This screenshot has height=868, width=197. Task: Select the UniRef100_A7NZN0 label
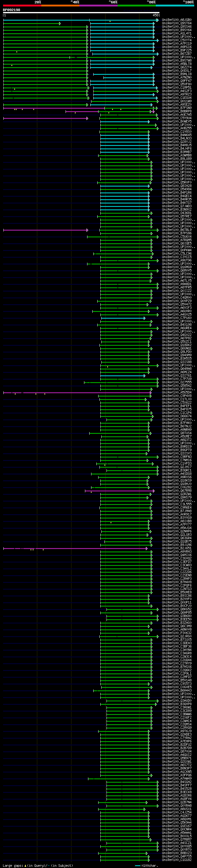tap(177, 78)
